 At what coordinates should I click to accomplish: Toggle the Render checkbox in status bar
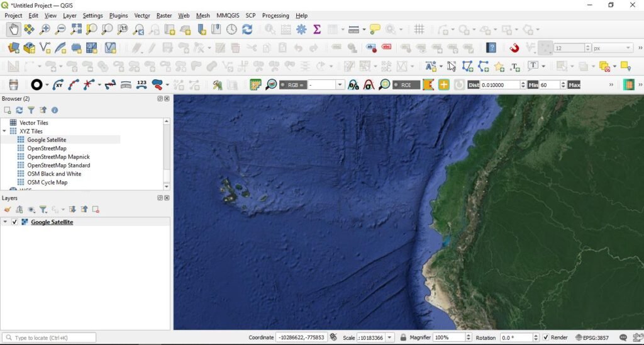545,337
